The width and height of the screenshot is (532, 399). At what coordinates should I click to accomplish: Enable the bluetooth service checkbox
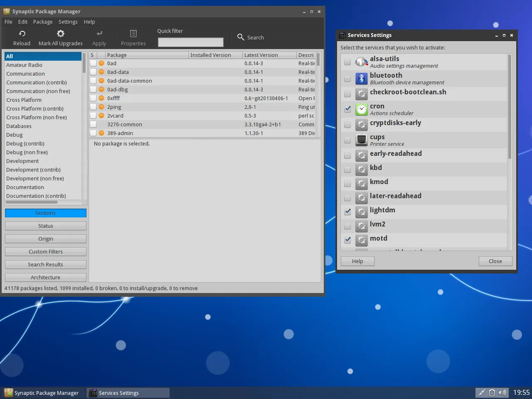(347, 79)
